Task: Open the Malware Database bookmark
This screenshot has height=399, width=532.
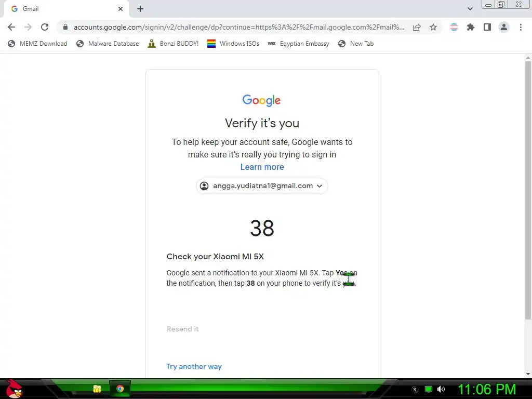Action: [x=108, y=44]
